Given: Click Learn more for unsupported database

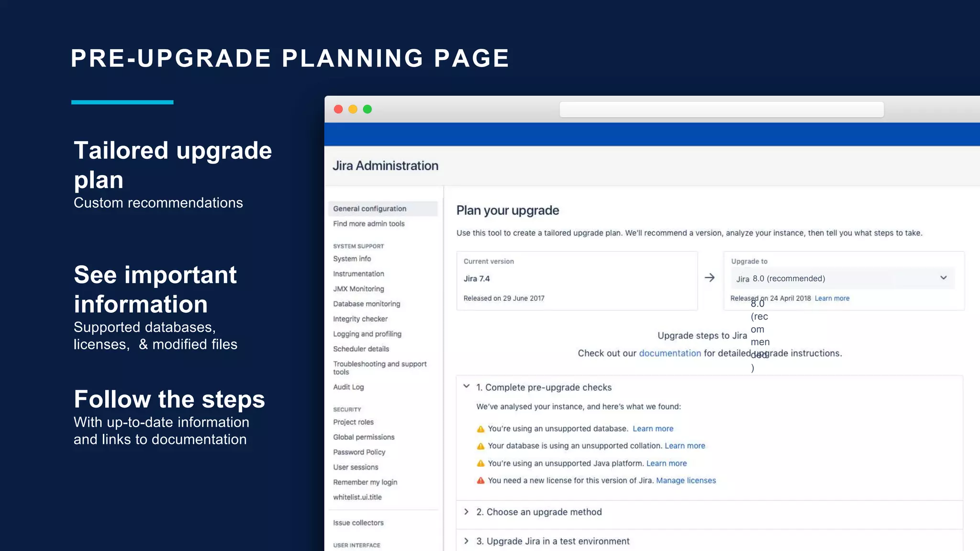Looking at the screenshot, I should coord(653,429).
